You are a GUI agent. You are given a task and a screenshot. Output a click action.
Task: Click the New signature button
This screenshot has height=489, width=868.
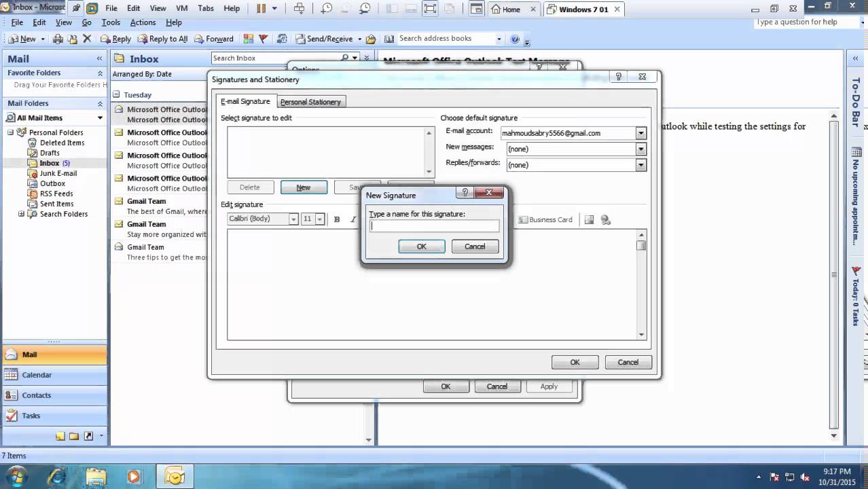coord(304,187)
